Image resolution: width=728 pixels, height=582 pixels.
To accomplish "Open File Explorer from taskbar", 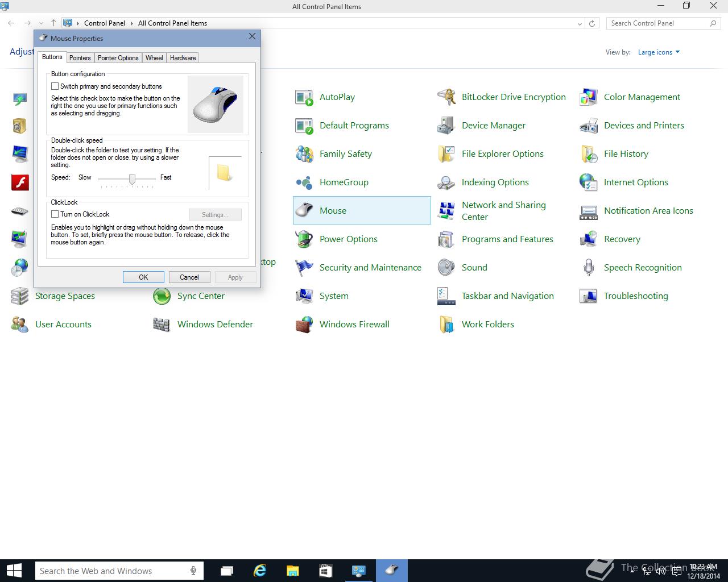I will tap(292, 571).
